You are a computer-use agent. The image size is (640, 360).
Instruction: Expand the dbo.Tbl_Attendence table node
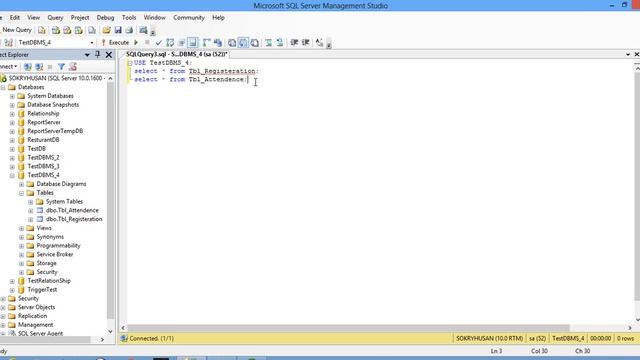coord(31,211)
